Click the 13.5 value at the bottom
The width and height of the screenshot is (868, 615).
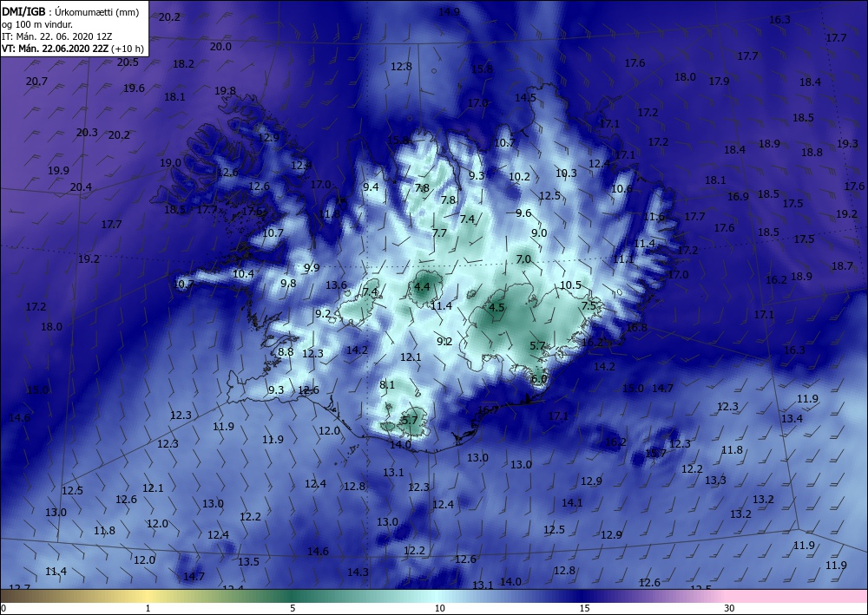pyautogui.click(x=248, y=561)
